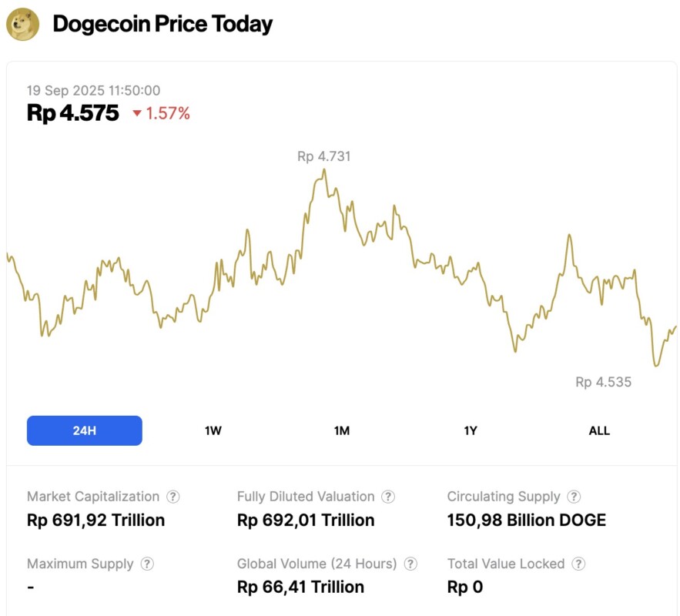The image size is (680, 616).
Task: Click the Dogecoin Price Today heading
Action: pyautogui.click(x=162, y=24)
